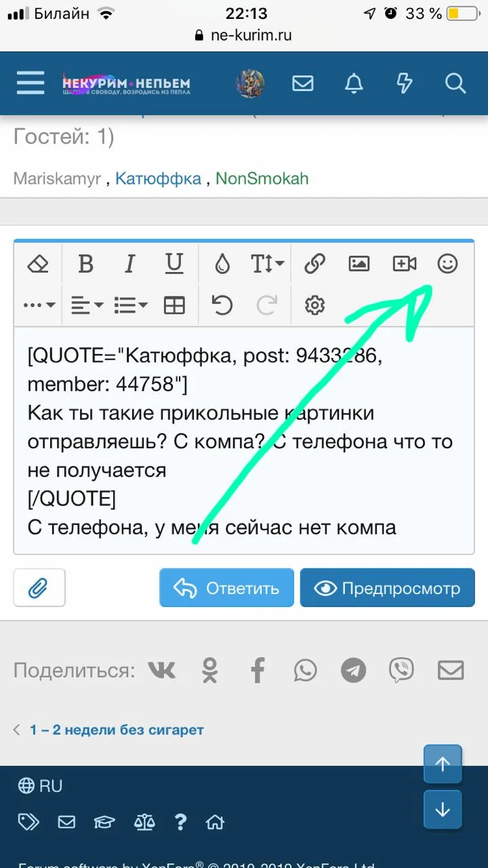Undo the last editor action
This screenshot has width=488, height=868.
(222, 306)
